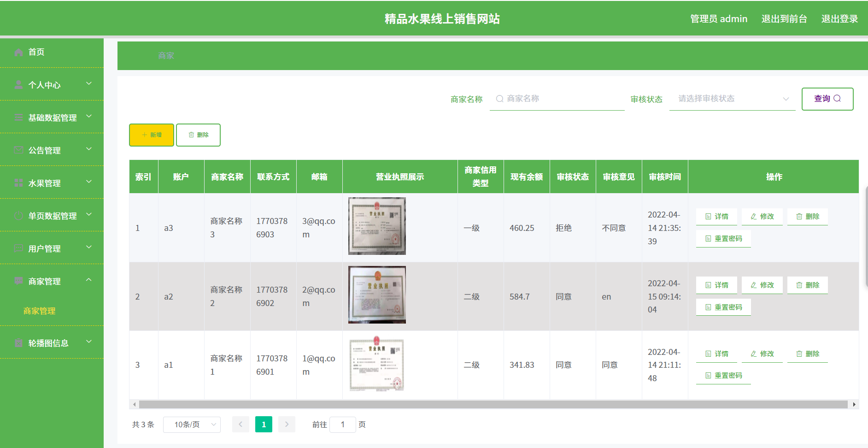Select 商家管理 submenu item
The image size is (868, 448).
click(40, 311)
